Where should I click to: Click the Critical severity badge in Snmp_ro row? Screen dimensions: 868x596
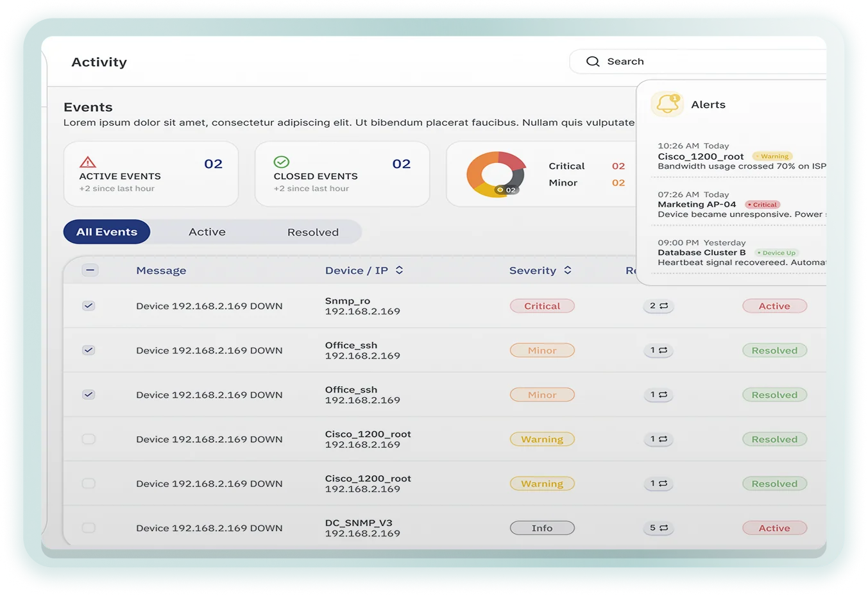point(542,306)
